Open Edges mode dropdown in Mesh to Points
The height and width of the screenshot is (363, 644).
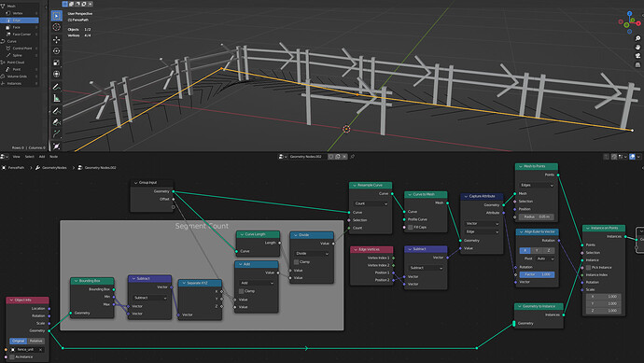(x=537, y=185)
